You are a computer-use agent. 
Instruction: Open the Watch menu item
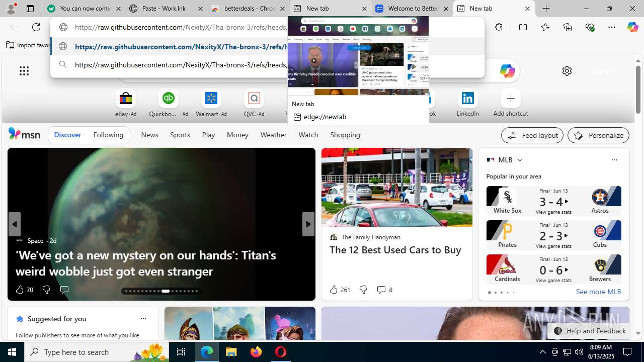pos(308,135)
